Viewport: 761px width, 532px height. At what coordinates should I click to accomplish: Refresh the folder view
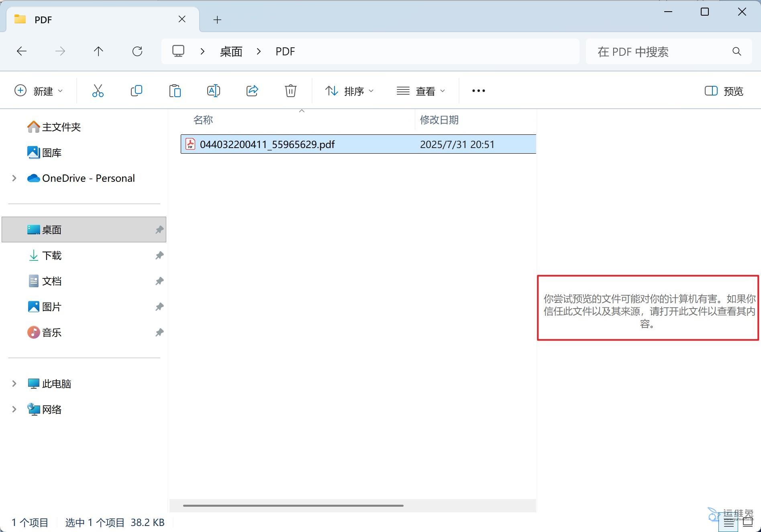(x=137, y=51)
